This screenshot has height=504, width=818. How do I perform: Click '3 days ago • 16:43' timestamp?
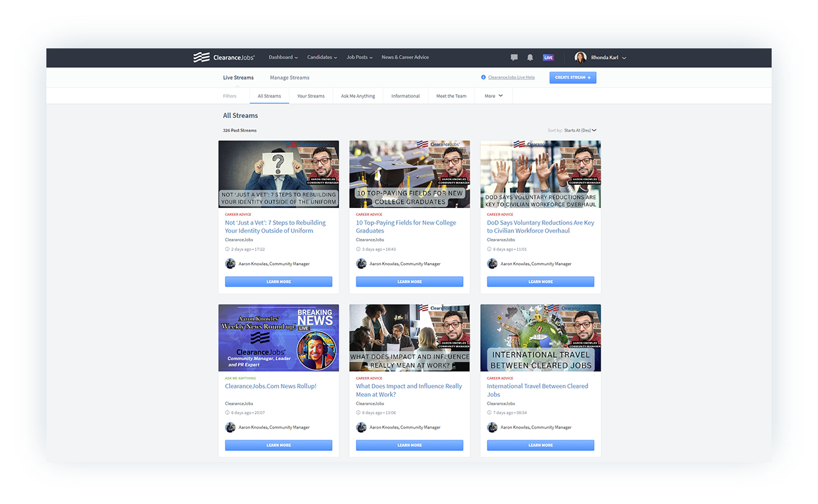pos(379,249)
